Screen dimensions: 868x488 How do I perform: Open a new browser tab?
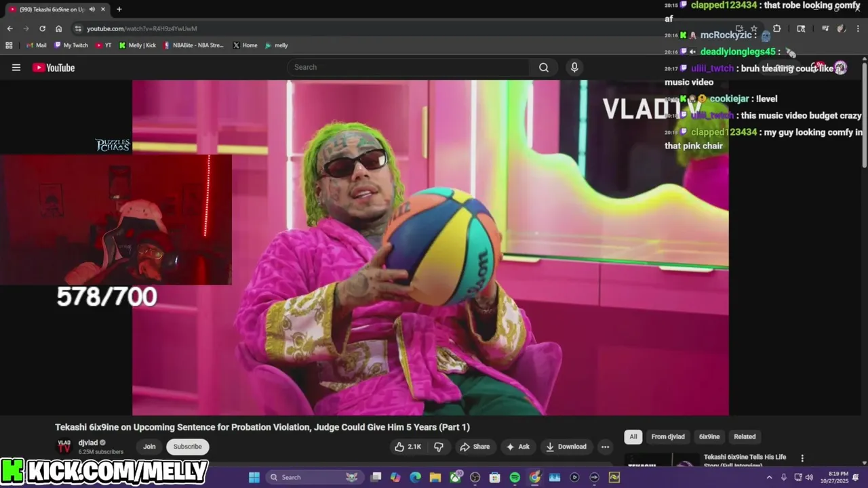point(119,9)
